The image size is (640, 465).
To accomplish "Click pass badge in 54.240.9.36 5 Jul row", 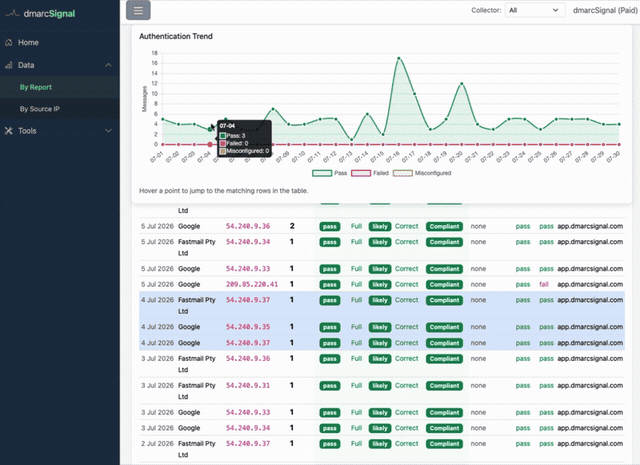I will coord(330,227).
